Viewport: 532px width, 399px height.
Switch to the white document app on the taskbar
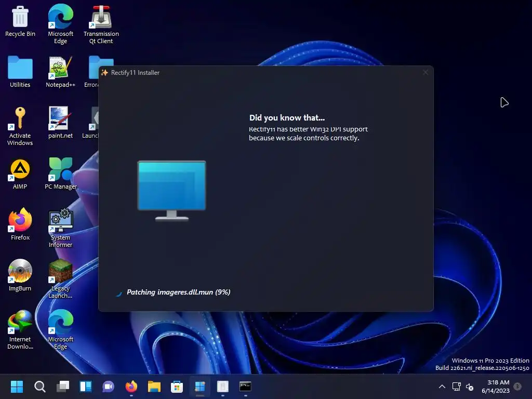[x=222, y=387]
